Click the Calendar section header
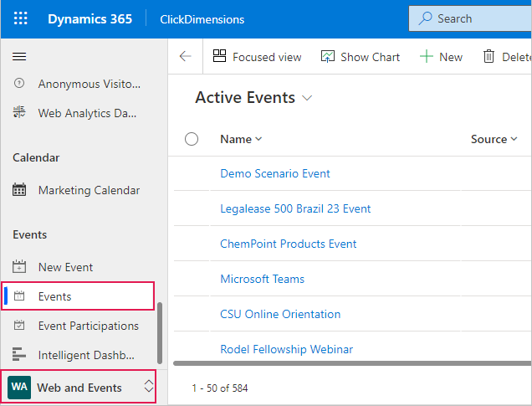Viewport: 532px width, 406px height. pyautogui.click(x=36, y=157)
